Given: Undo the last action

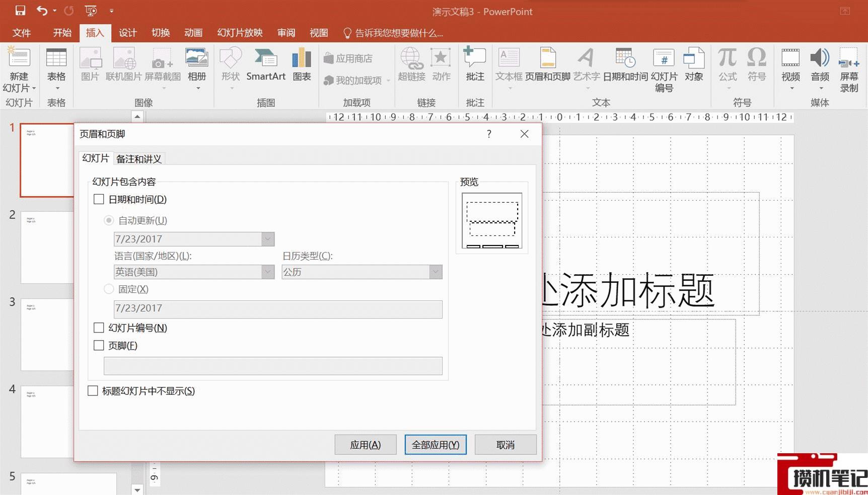Looking at the screenshot, I should [x=42, y=11].
